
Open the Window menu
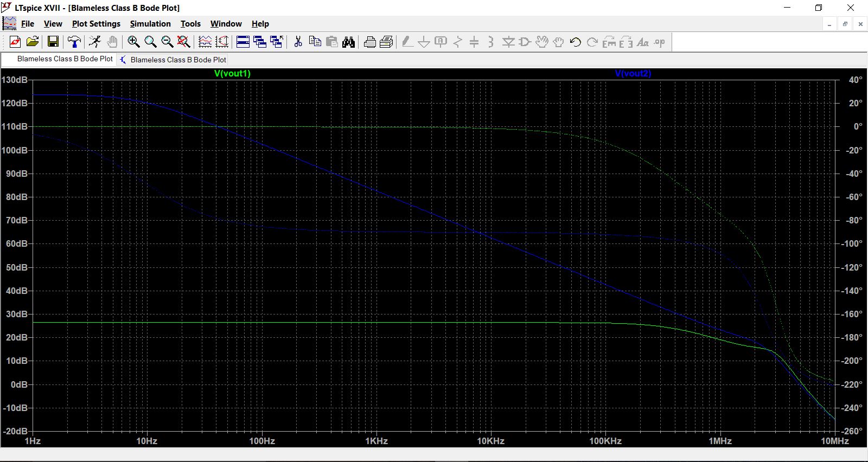coord(226,24)
